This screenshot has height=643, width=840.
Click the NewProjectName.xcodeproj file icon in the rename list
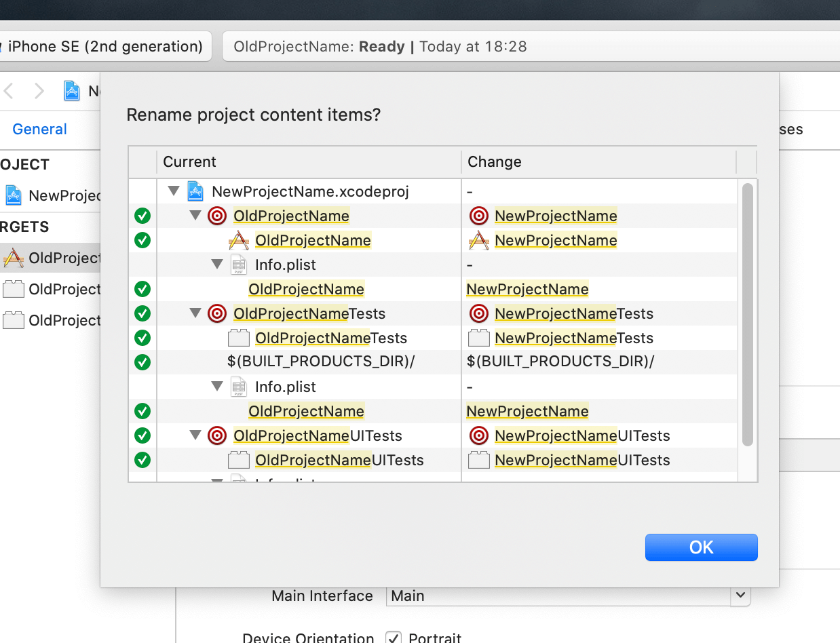(x=195, y=191)
